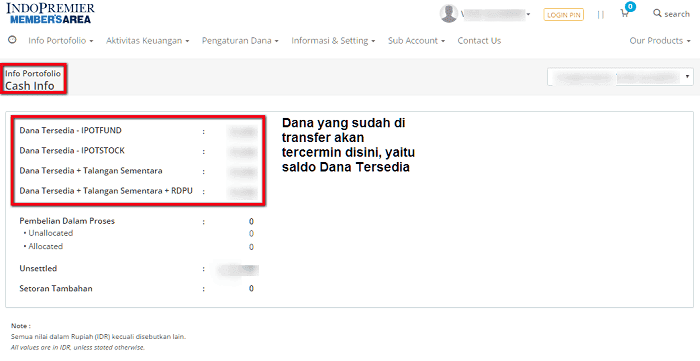Open the Informasi & Setting menu
700x361 pixels.
[x=333, y=41]
